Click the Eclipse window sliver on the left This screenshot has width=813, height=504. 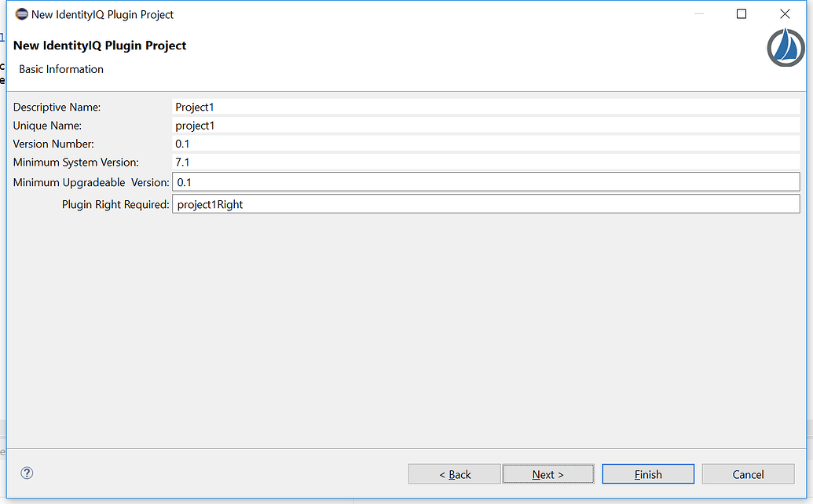(2, 236)
